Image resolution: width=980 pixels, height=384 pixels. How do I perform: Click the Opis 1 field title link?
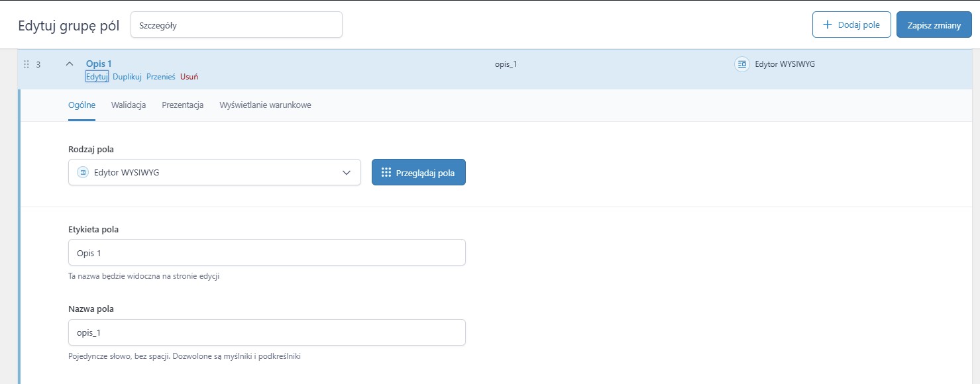pos(99,64)
